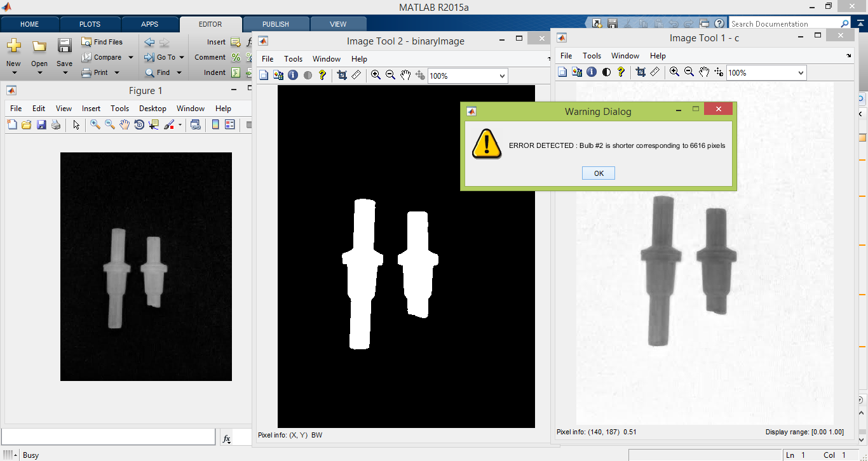Viewport: 868px width, 461px height.
Task: Click the Back navigation arrow in Editor ribbon
Action: tap(149, 43)
